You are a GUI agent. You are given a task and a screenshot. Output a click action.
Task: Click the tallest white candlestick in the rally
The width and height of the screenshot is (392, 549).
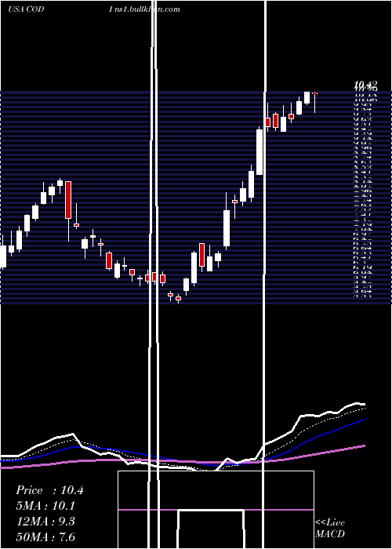[260, 152]
